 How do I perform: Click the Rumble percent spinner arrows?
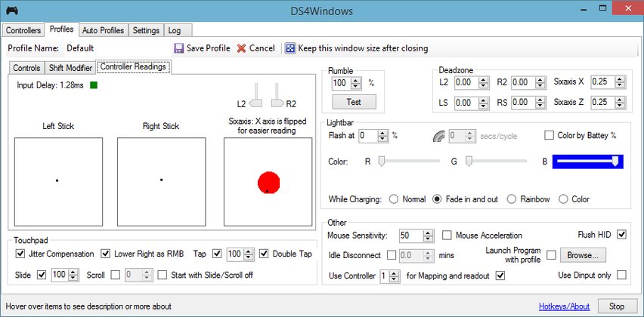point(356,83)
